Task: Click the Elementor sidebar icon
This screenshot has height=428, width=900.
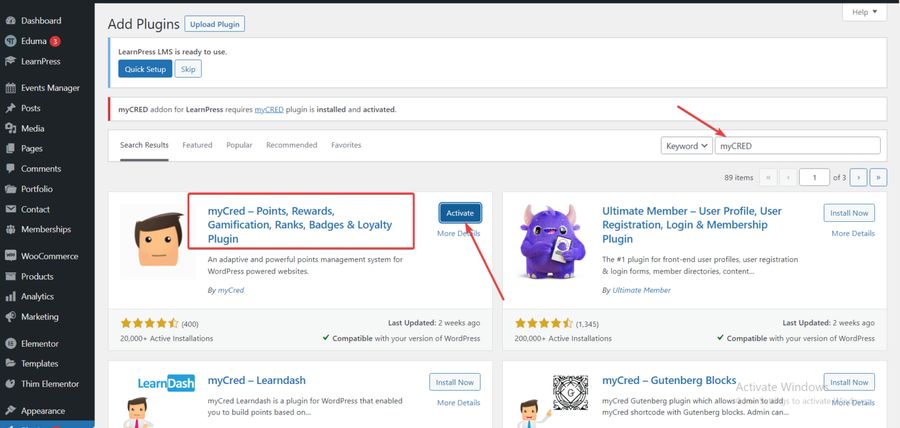Action: click(10, 344)
